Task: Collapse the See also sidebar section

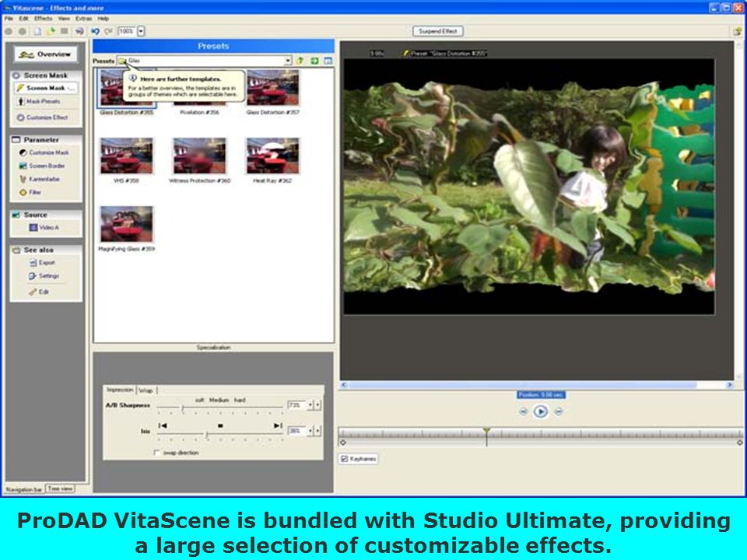Action: [46, 250]
